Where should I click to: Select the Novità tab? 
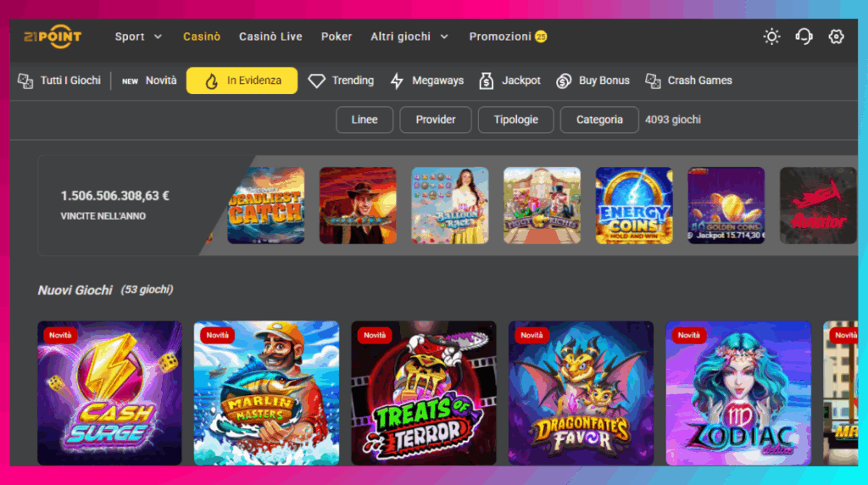(149, 81)
